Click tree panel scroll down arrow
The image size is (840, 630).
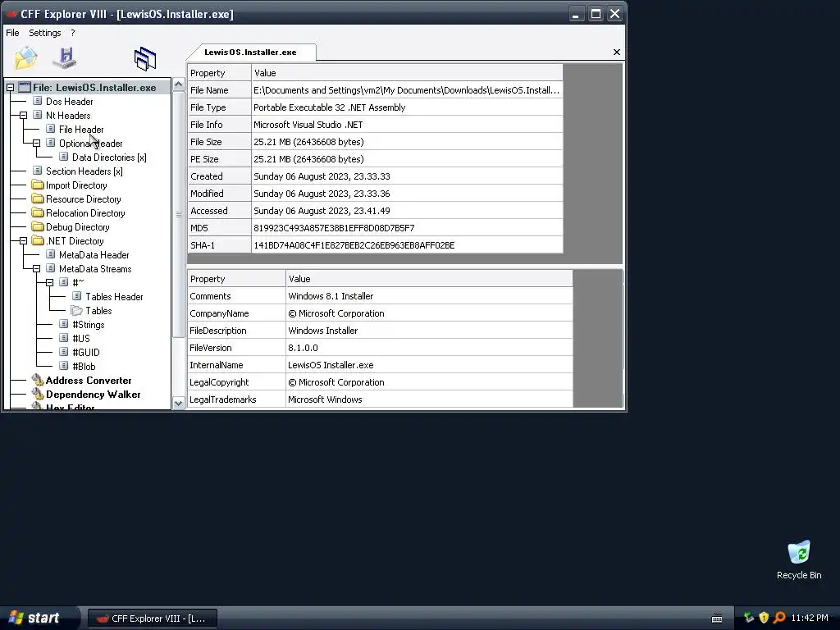point(179,403)
